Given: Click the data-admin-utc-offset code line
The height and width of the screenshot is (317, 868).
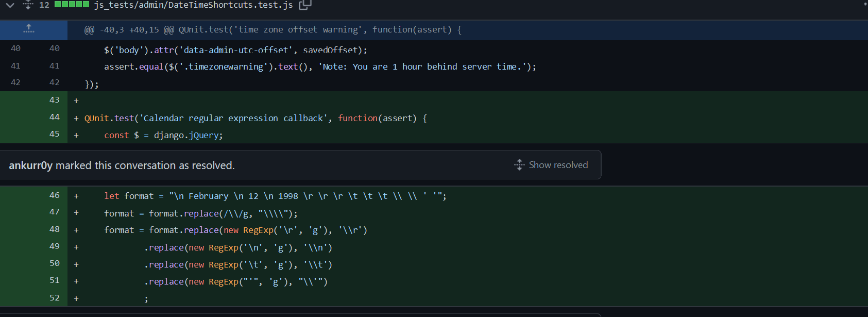Looking at the screenshot, I should [235, 51].
